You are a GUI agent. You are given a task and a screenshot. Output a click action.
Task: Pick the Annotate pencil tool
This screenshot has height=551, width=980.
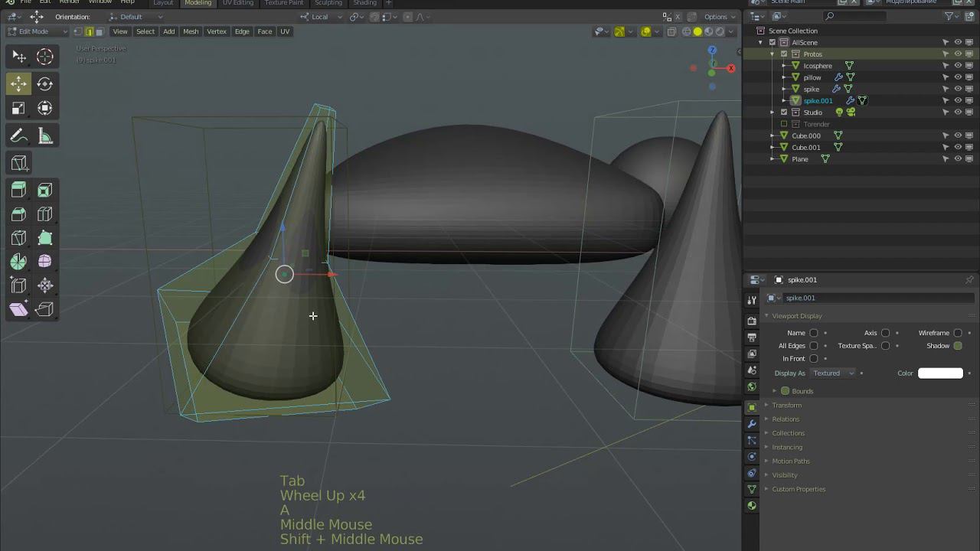[x=18, y=136]
